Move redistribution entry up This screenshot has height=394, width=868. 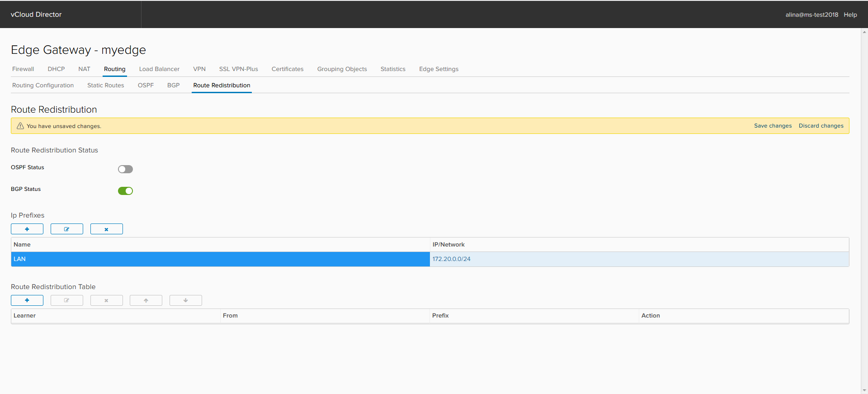click(146, 300)
